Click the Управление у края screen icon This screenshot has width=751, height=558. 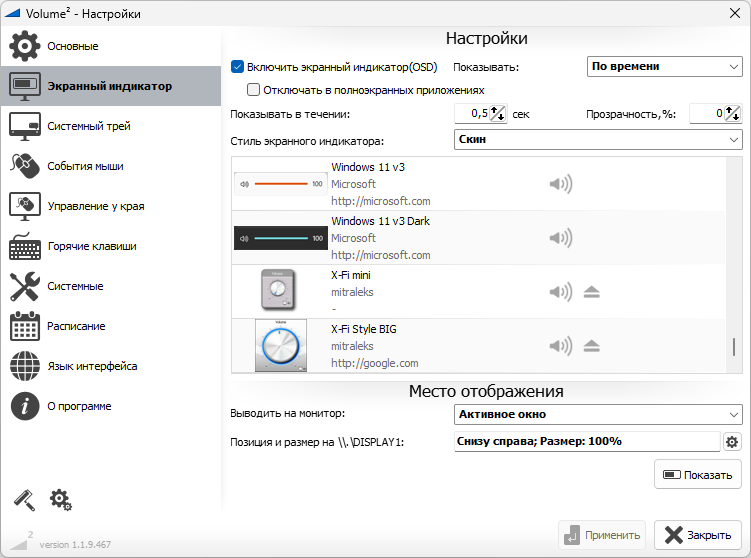[x=24, y=206]
